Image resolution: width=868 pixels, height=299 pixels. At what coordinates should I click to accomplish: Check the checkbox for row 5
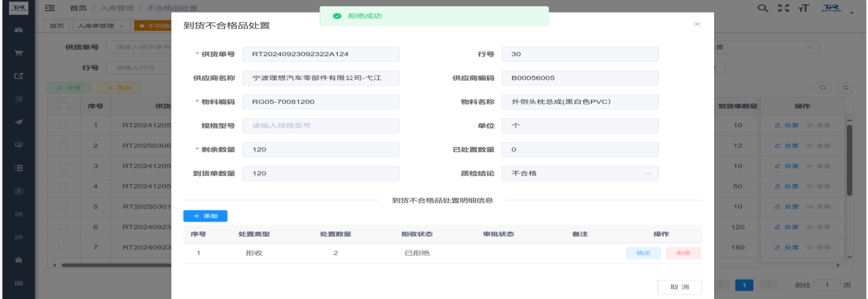point(63,207)
